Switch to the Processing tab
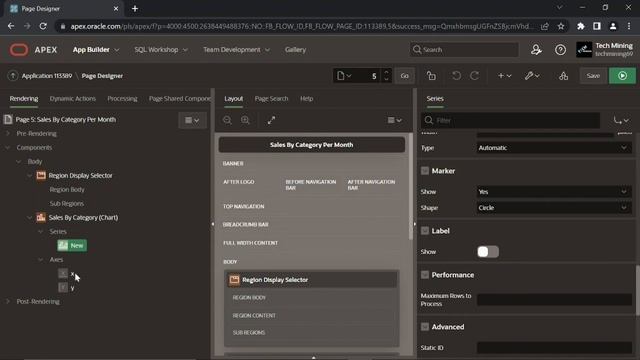 (x=122, y=98)
